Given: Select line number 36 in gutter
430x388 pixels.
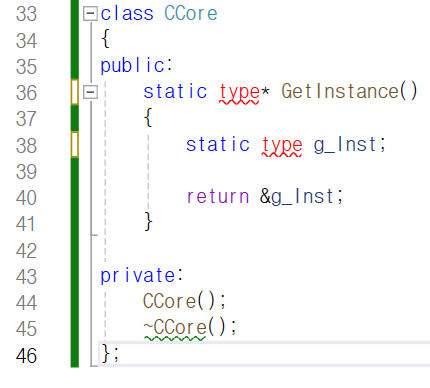Looking at the screenshot, I should 26,93.
